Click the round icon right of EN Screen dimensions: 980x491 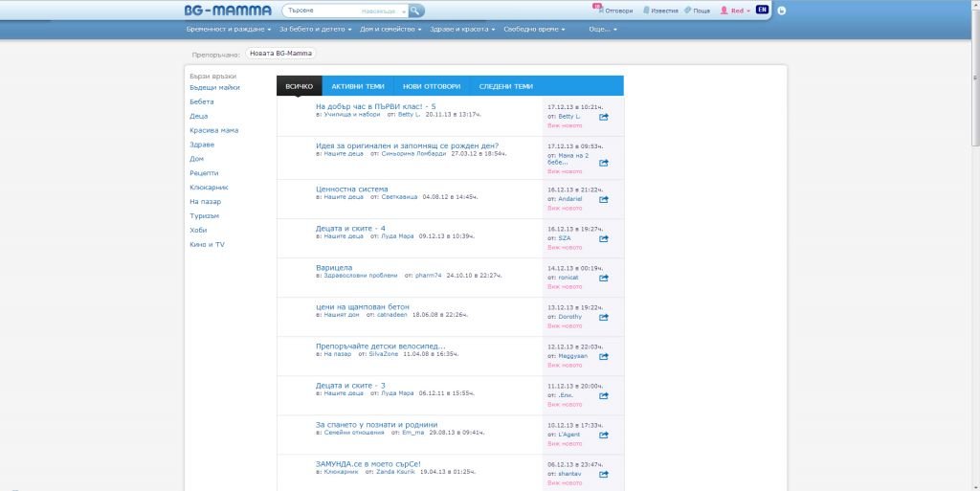(x=782, y=11)
